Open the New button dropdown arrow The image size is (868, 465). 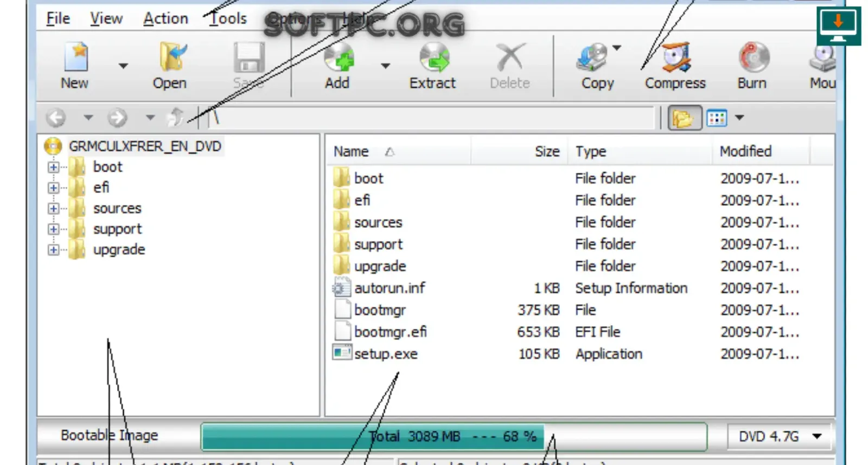tap(123, 66)
